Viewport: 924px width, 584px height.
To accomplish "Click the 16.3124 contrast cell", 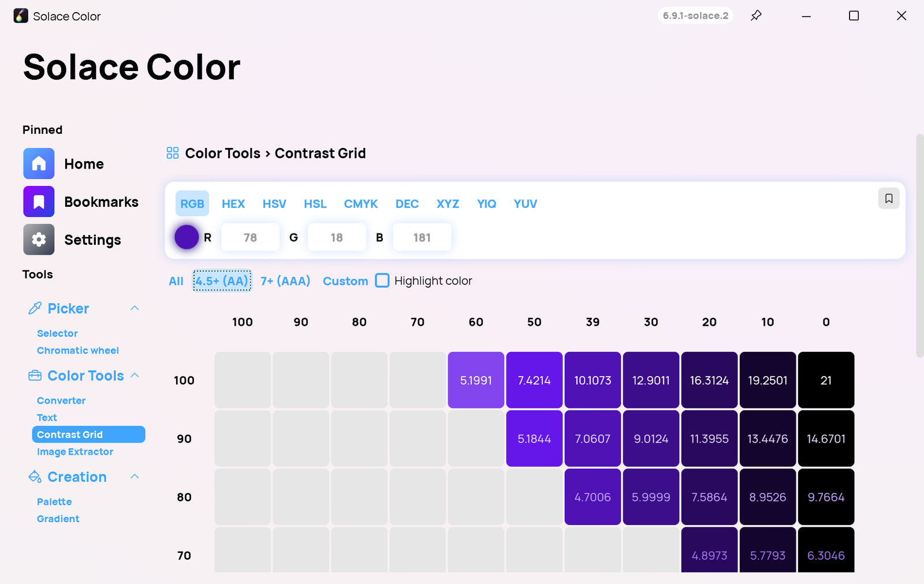I will coord(709,380).
